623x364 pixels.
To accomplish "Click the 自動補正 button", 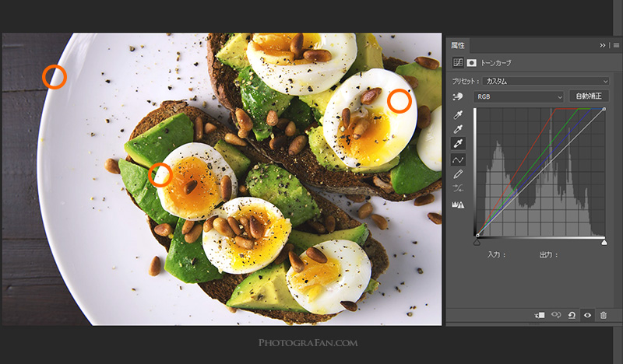I will coord(589,96).
